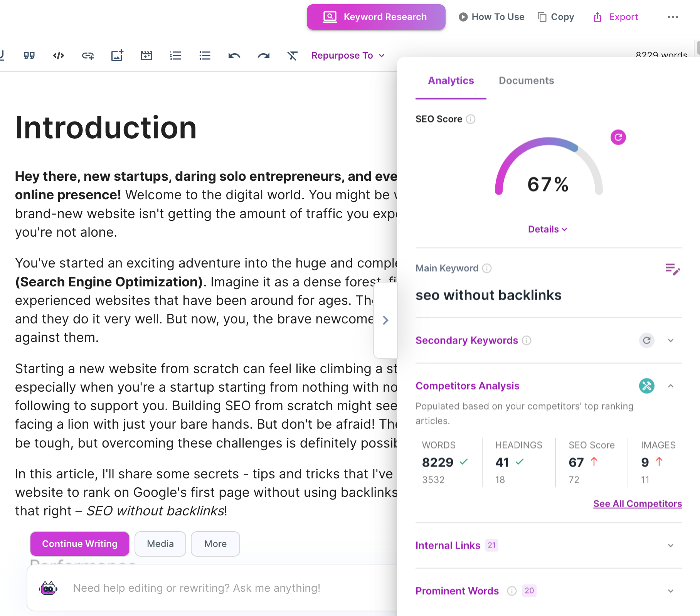Viewport: 700px width, 616px height.
Task: Open the Repurpose To dropdown
Action: click(347, 55)
